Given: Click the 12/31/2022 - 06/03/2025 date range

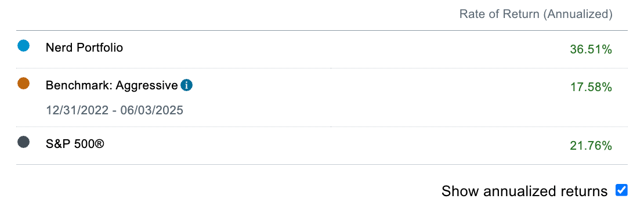Looking at the screenshot, I should pos(114,110).
